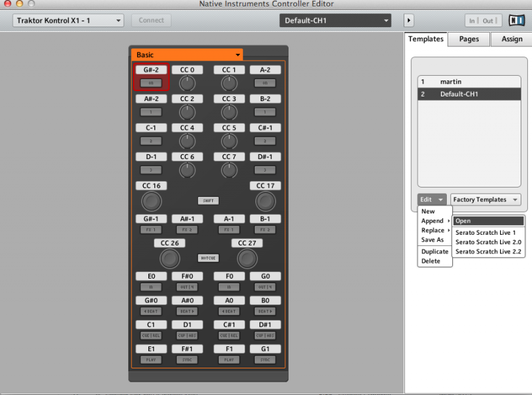Select the CC 6 knob
The width and height of the screenshot is (532, 395).
coord(188,170)
